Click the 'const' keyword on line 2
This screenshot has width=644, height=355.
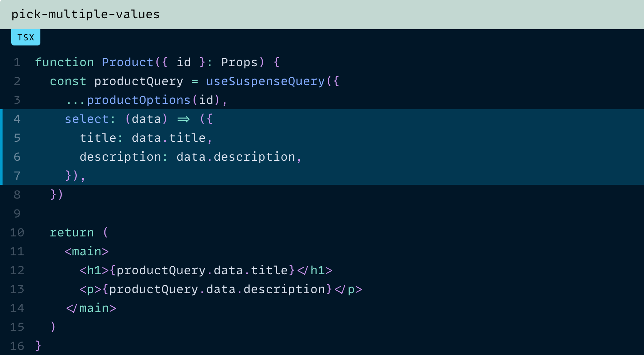(x=68, y=81)
